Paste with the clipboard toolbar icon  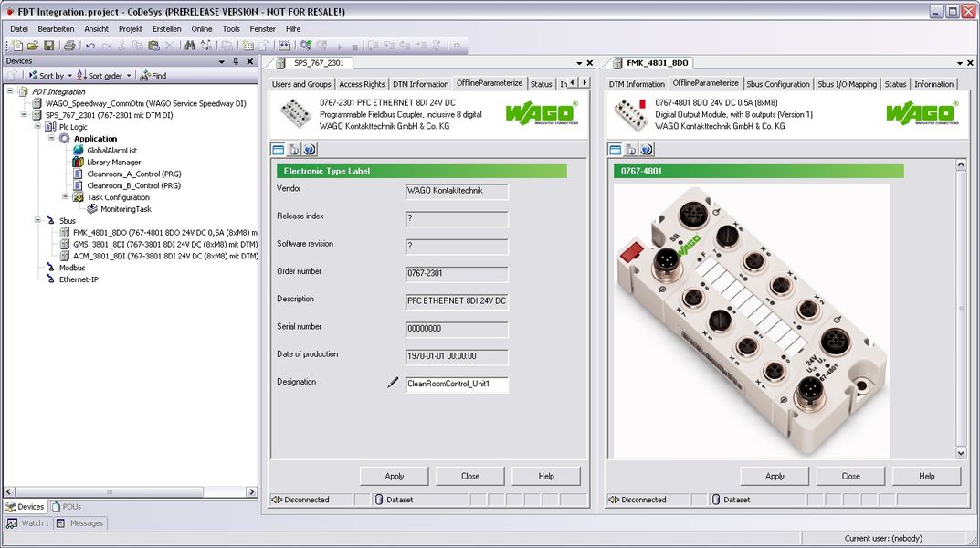(153, 46)
